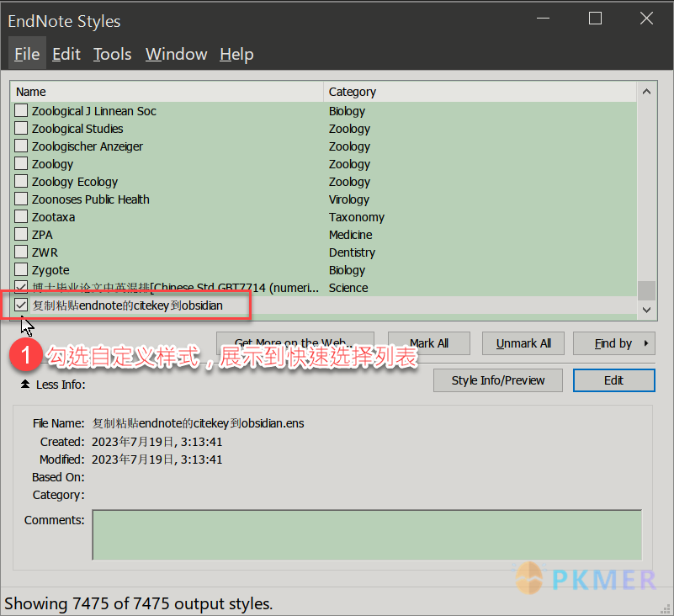Screen dimensions: 674x616
Task: Open the File menu
Action: point(27,54)
